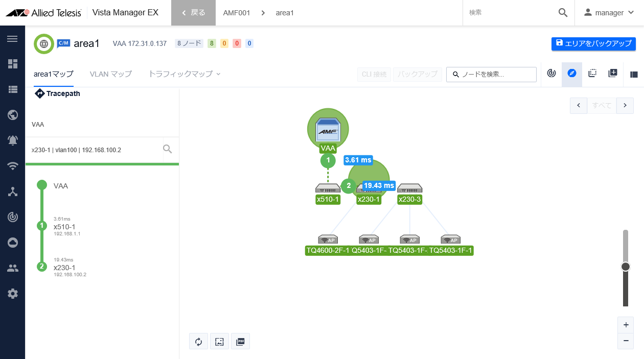Click the Allied Telesis logo
644x359 pixels.
coord(43,13)
